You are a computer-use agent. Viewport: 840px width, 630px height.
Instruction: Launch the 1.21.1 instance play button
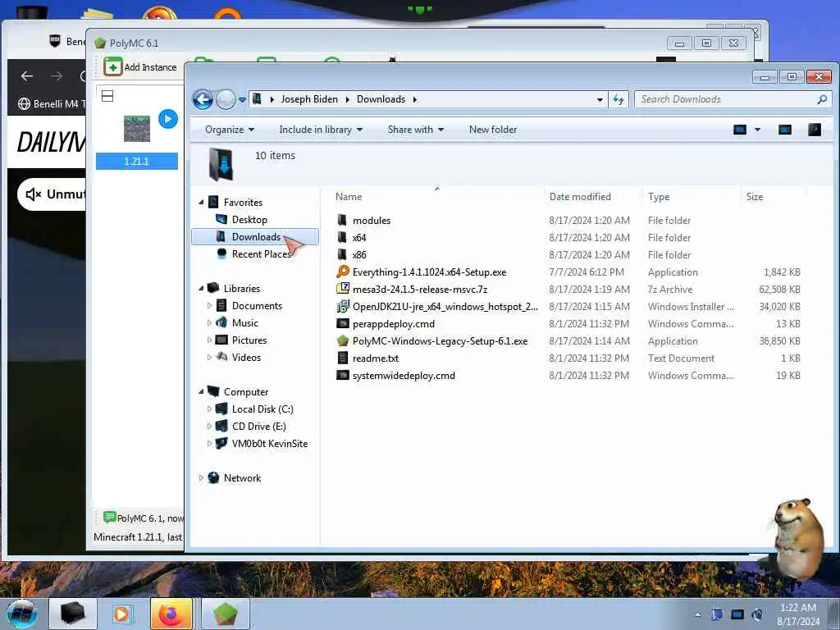[x=167, y=119]
